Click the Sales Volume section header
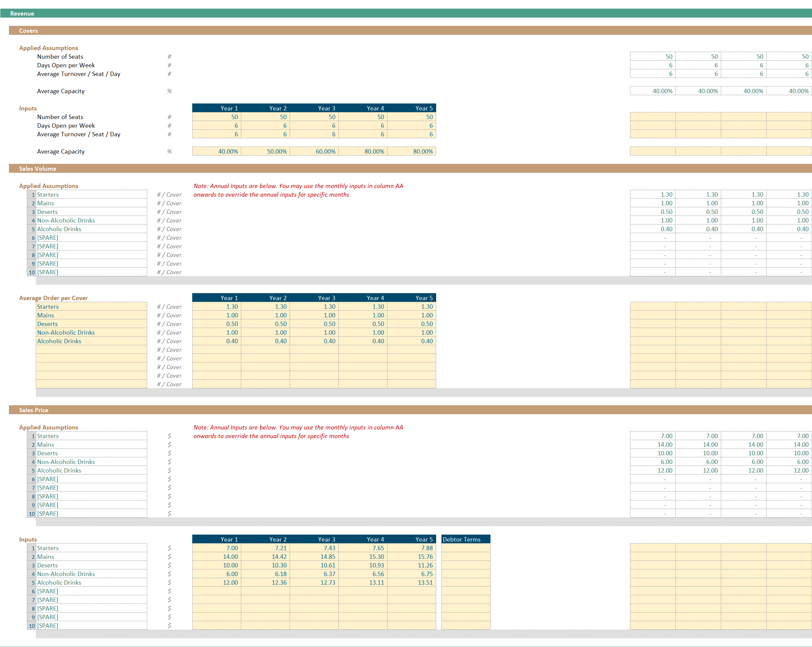The height and width of the screenshot is (647, 812). 411,169
